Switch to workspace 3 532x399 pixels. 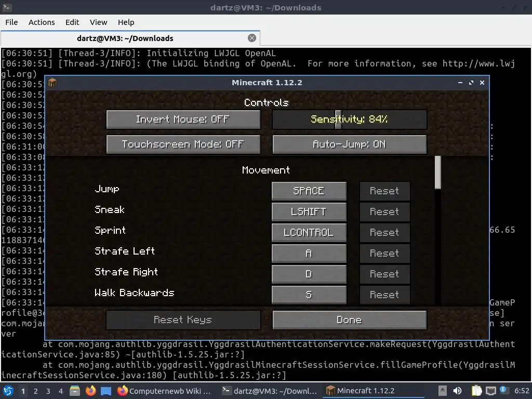(48, 391)
